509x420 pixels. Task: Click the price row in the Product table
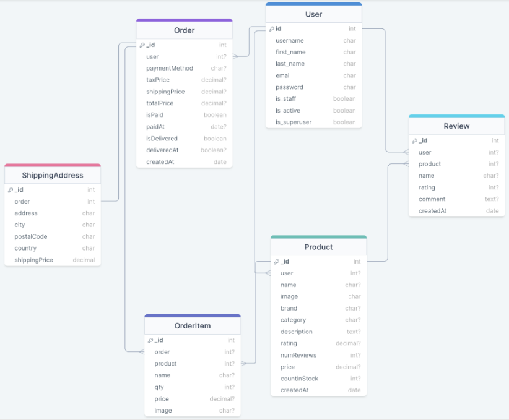tap(318, 367)
